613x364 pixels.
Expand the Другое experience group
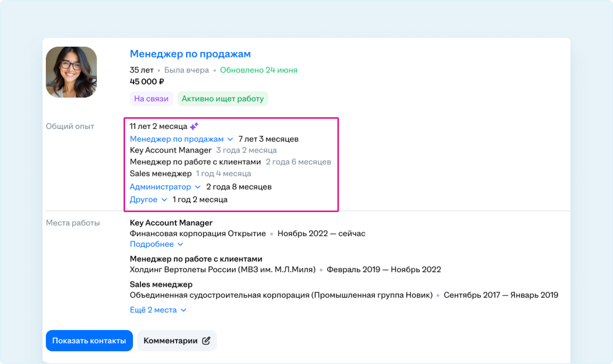pos(144,200)
